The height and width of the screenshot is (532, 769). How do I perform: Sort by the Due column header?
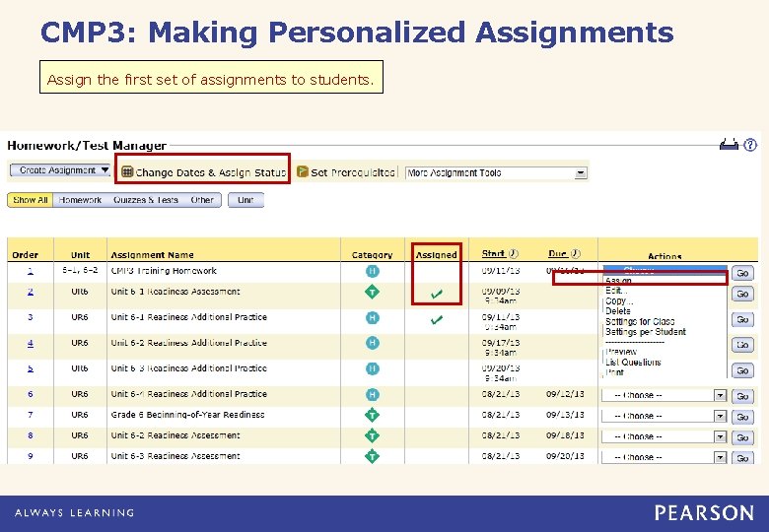(558, 253)
